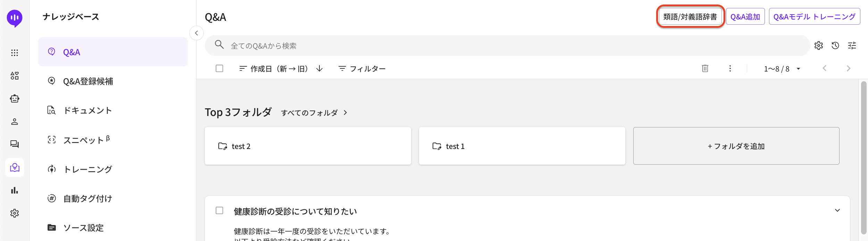This screenshot has width=868, height=241.
Task: Click the 類語/対義語辞書 button
Action: tap(690, 17)
